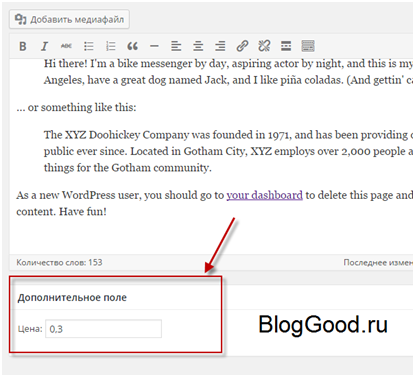Image resolution: width=418 pixels, height=379 pixels.
Task: Insert a bulleted list
Action: (89, 46)
